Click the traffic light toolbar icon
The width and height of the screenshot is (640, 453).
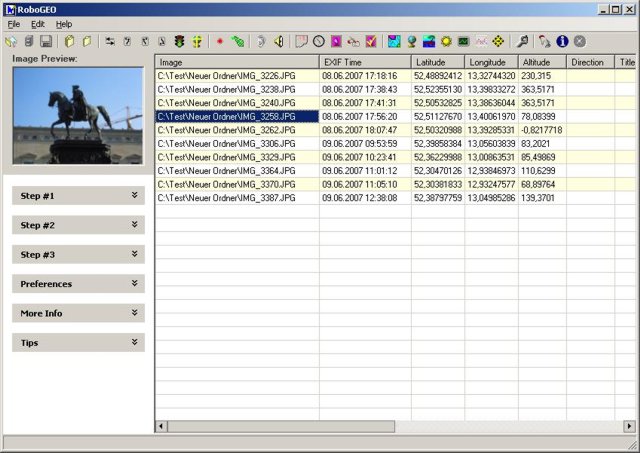180,41
